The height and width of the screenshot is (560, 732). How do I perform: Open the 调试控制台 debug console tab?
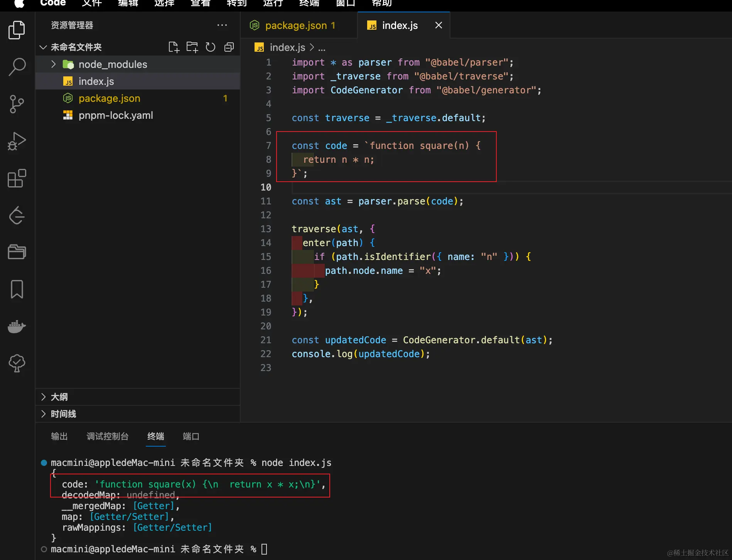[108, 436]
